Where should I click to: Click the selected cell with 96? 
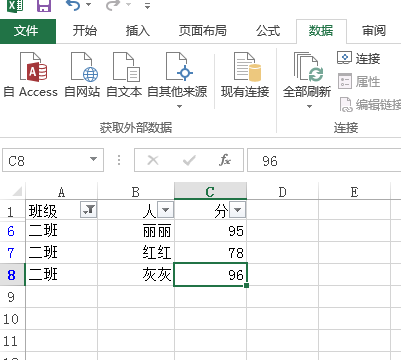click(210, 275)
